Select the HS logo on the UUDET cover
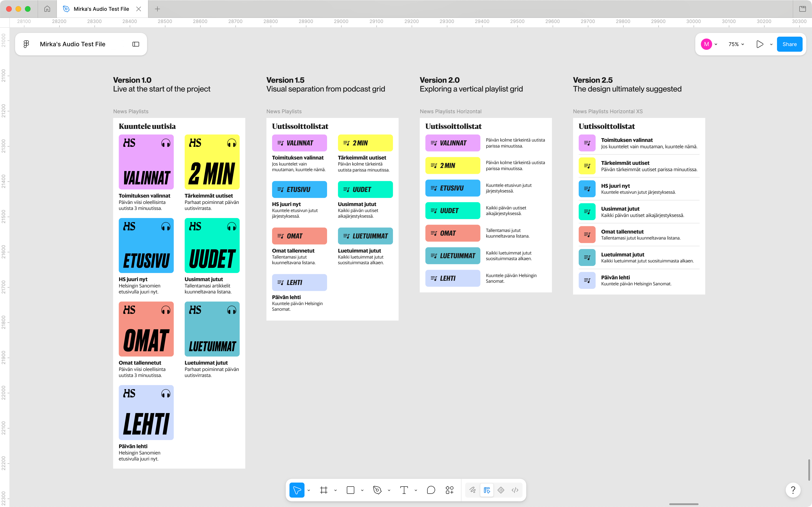812x507 pixels. click(195, 226)
